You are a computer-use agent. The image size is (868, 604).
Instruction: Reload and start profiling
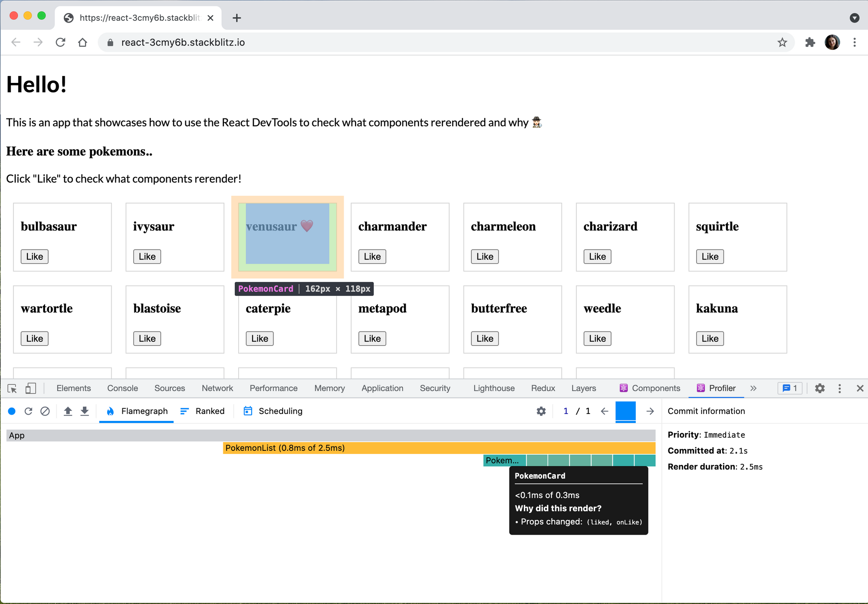point(29,411)
